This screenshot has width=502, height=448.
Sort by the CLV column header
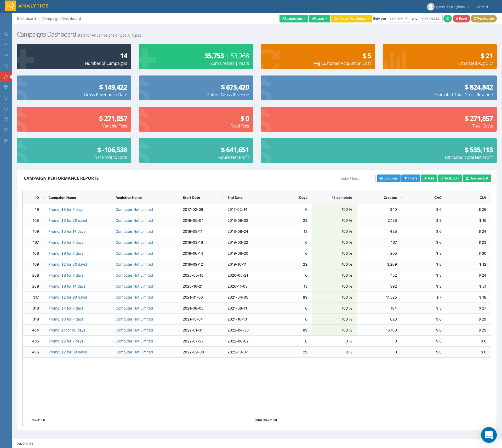(483, 198)
